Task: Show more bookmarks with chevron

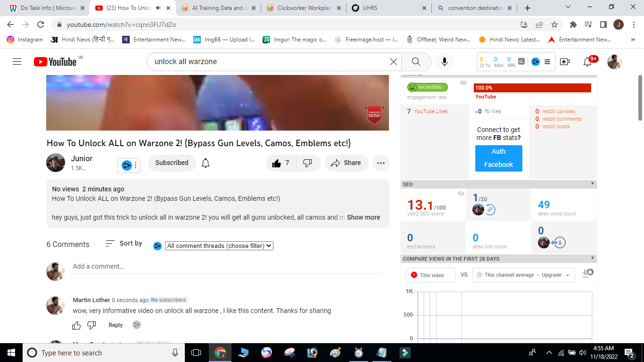Action: [633, 40]
